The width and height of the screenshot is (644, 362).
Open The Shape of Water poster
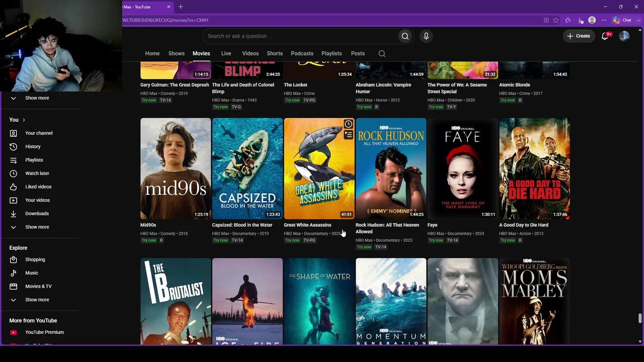(x=319, y=302)
